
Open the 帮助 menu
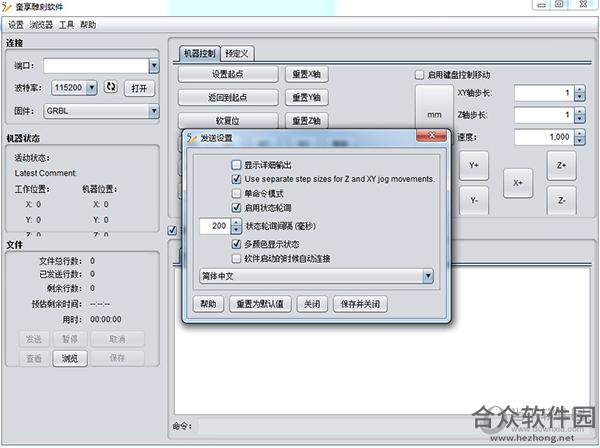coord(88,25)
